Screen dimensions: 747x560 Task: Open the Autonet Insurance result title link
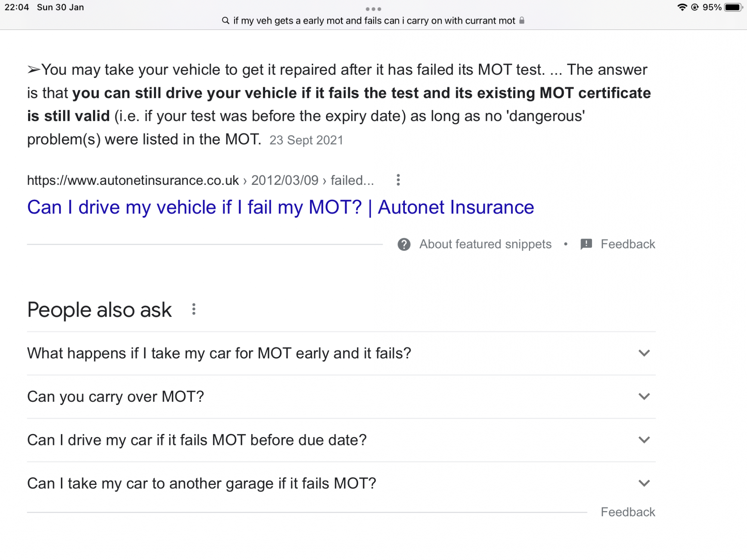pyautogui.click(x=280, y=207)
